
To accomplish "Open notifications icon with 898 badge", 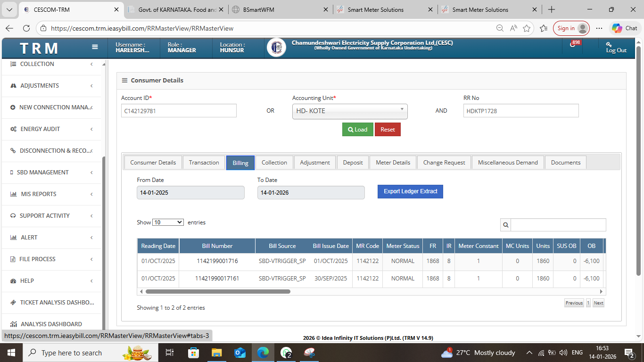I will (573, 46).
